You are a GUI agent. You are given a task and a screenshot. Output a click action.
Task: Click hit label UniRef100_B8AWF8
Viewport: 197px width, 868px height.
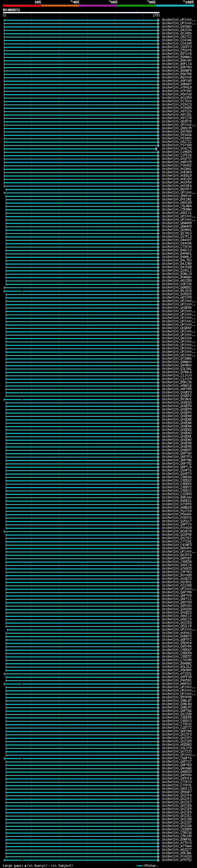(x=176, y=71)
